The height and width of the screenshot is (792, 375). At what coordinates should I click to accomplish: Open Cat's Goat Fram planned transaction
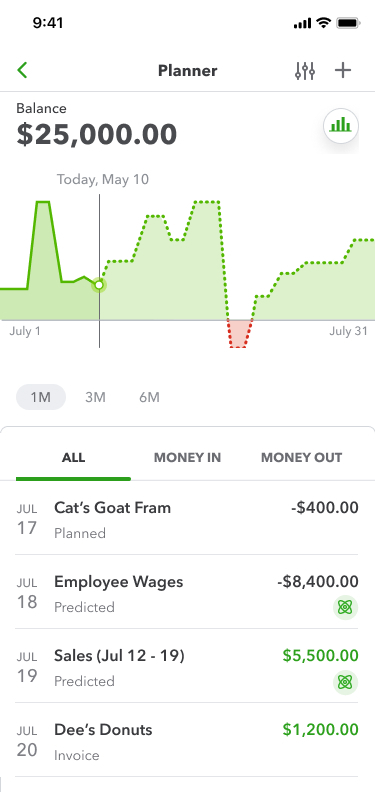tap(187, 518)
